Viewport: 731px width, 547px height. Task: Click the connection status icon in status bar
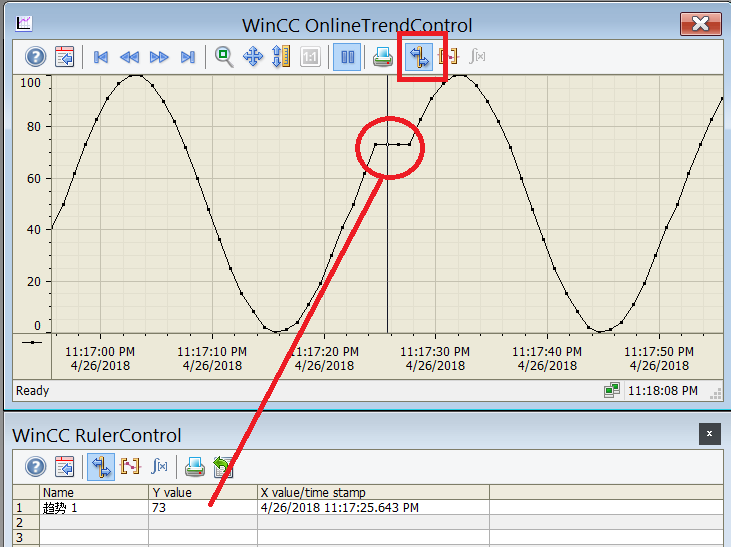(x=612, y=390)
